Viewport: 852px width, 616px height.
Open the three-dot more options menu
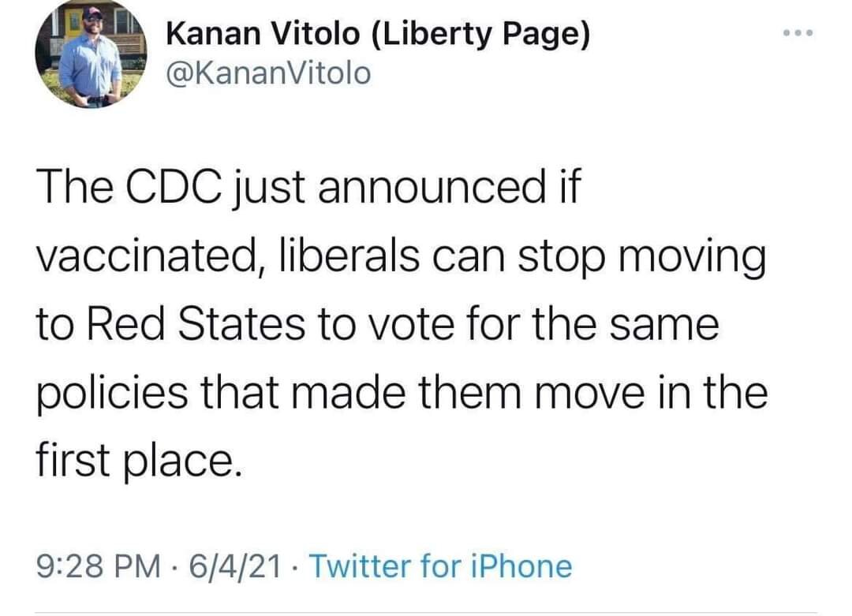798,33
